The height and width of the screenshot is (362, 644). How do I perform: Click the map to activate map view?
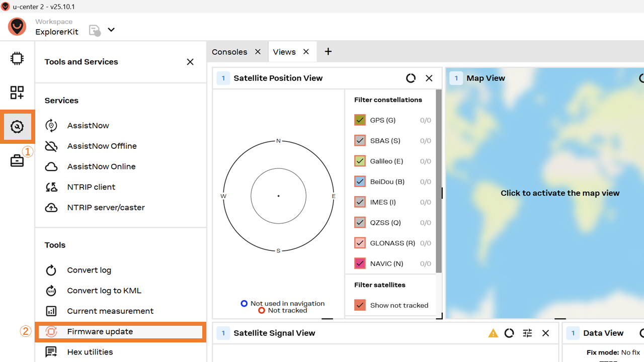tap(559, 193)
